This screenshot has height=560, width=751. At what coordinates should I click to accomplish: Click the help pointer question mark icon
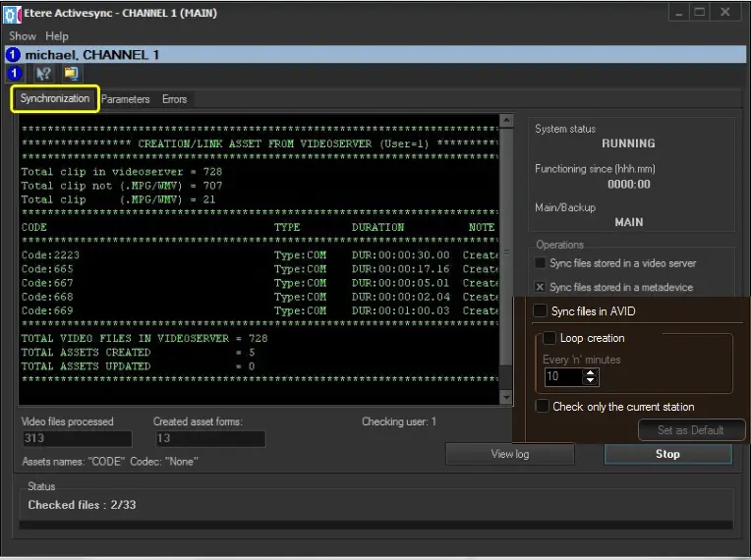coord(43,74)
